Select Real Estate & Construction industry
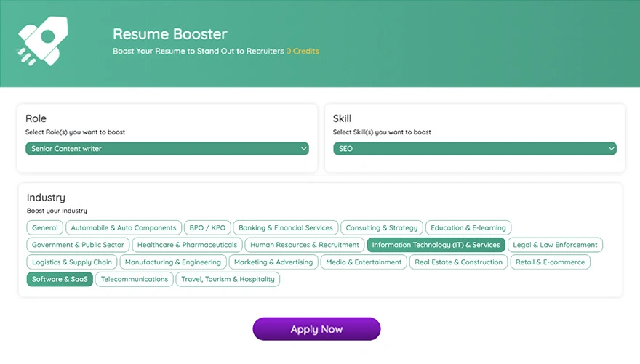The image size is (640, 364). pyautogui.click(x=458, y=262)
